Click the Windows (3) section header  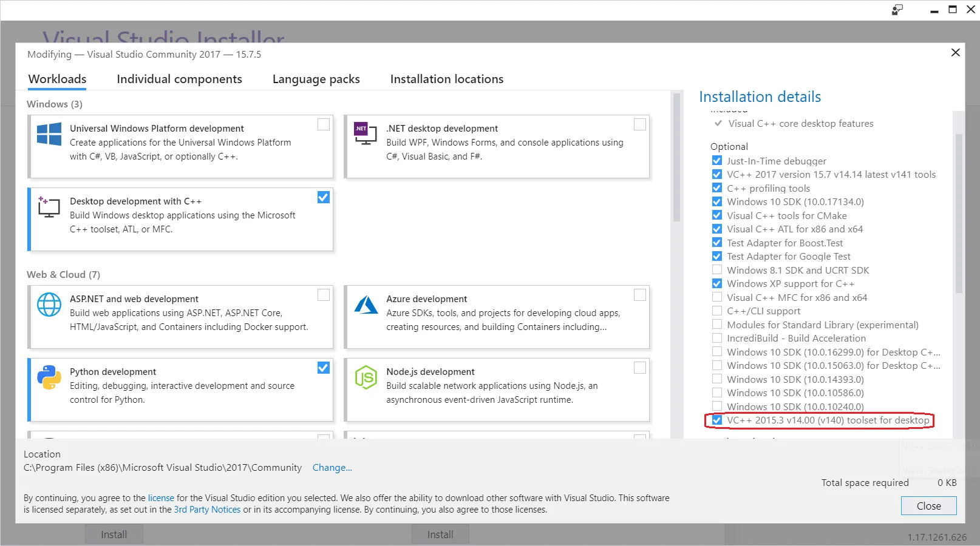coord(55,104)
